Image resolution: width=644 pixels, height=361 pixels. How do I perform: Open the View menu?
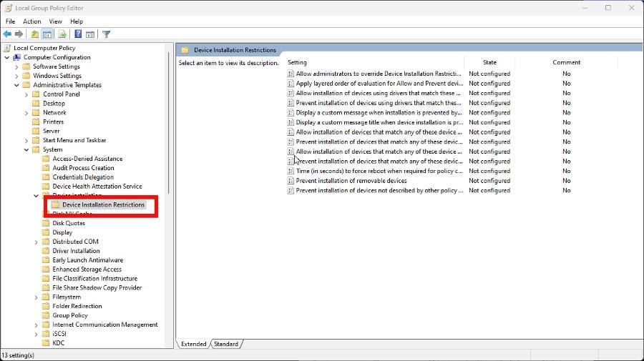(55, 21)
